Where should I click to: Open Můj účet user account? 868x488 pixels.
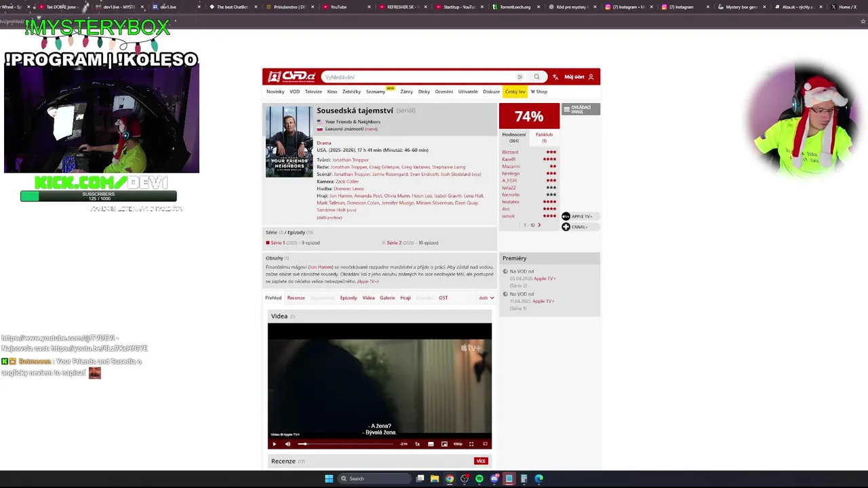[x=578, y=77]
